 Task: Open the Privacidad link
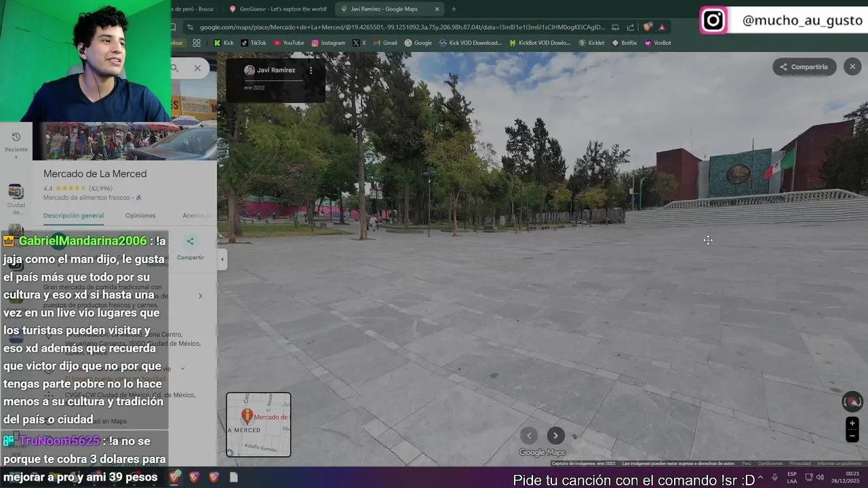point(800,464)
